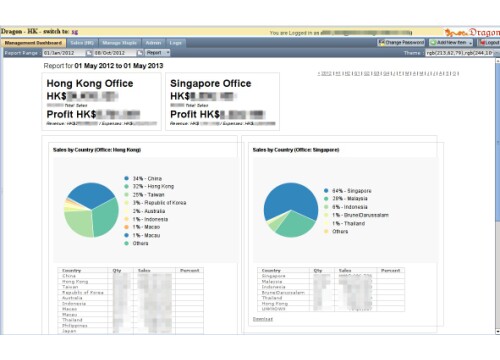Open the Add New Item dropdown arrow
This screenshot has width=500, height=360.
[470, 43]
